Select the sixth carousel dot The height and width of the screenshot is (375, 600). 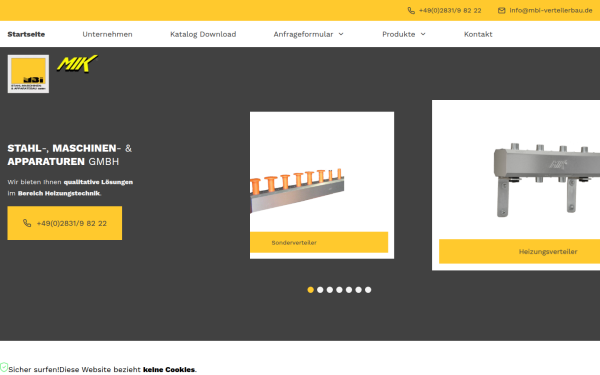point(359,290)
